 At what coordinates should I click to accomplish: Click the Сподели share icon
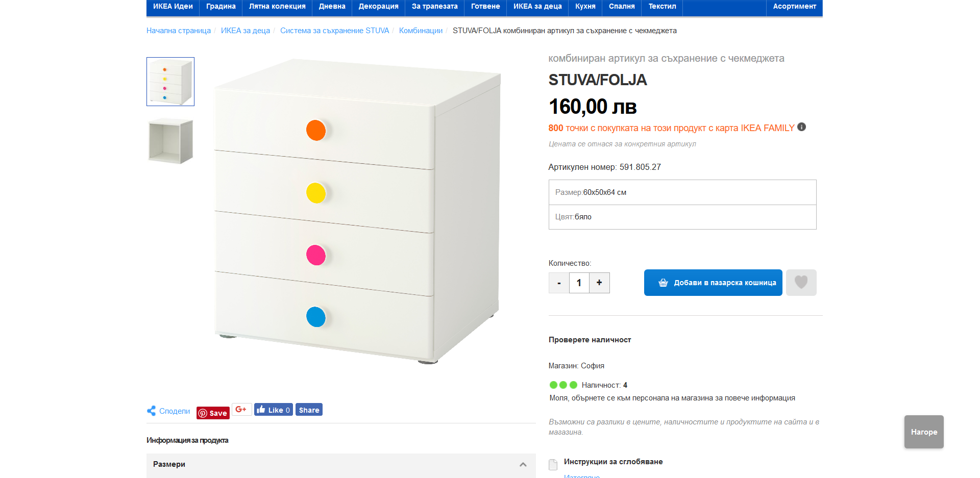(x=152, y=411)
